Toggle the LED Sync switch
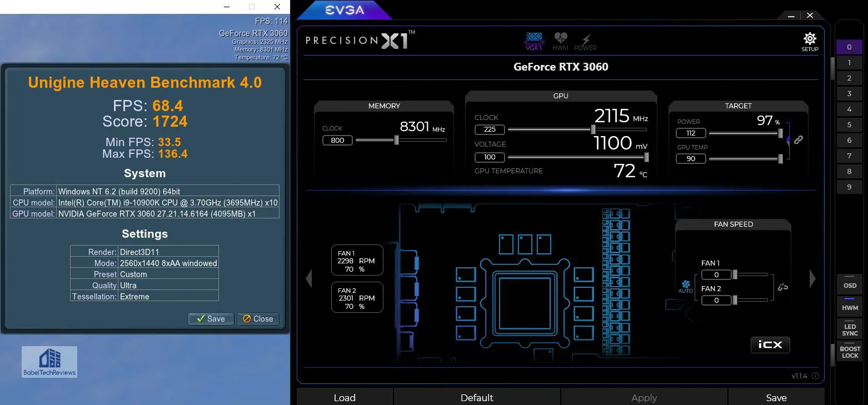 point(850,328)
